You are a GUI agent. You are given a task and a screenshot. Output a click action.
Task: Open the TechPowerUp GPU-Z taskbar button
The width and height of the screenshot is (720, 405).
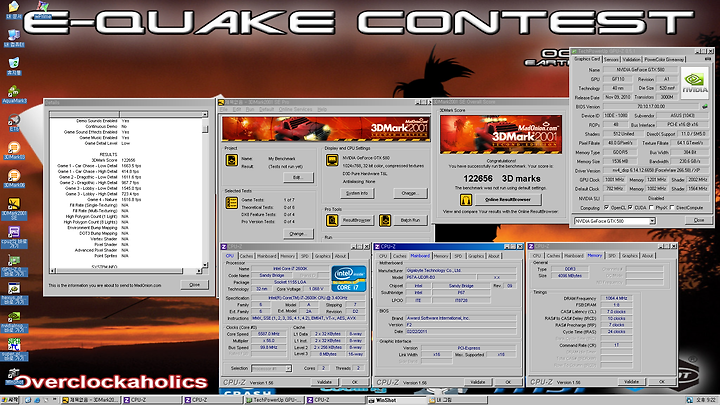pos(273,400)
